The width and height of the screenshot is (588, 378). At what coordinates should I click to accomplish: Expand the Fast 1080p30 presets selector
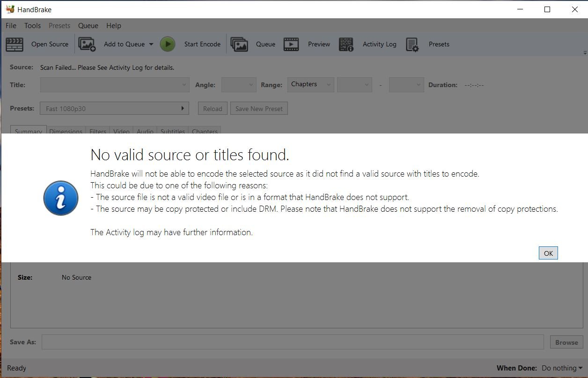click(x=115, y=108)
